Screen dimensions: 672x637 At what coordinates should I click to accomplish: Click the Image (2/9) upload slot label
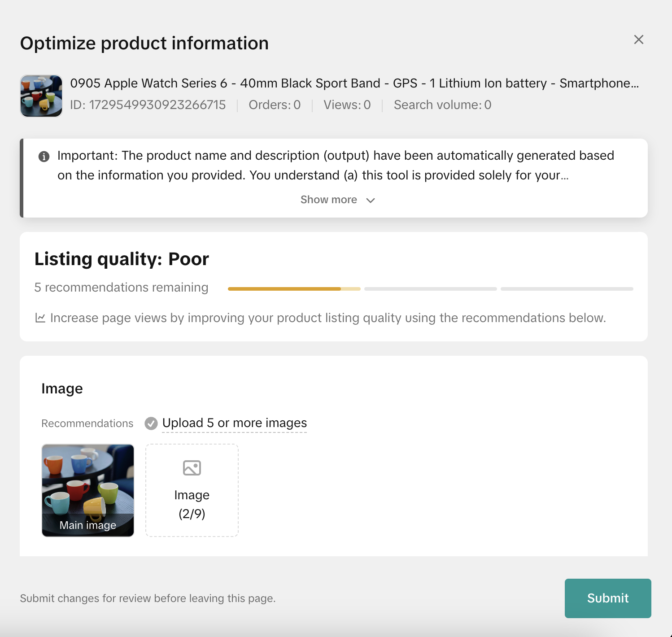pyautogui.click(x=192, y=504)
